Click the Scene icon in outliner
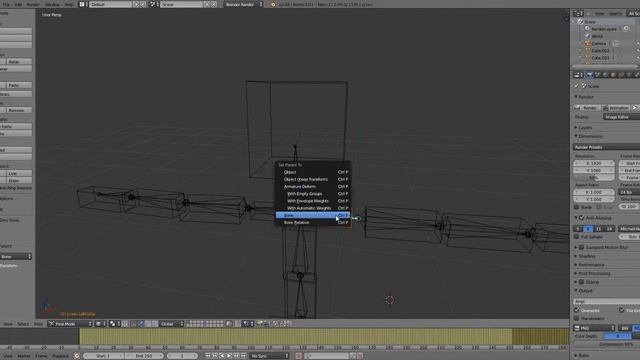The height and width of the screenshot is (360, 640). tap(580, 22)
